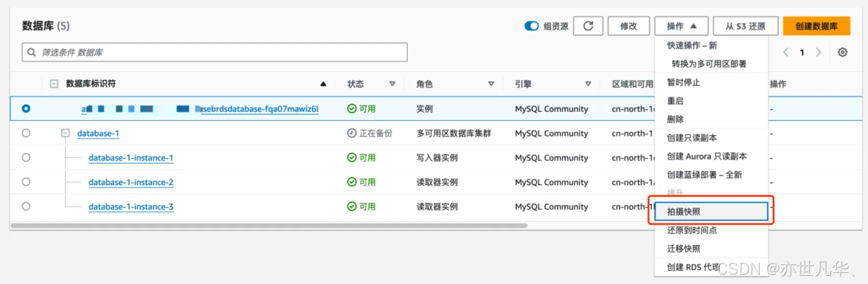Select radio button for database-1 cluster
The width and height of the screenshot is (868, 284).
[x=26, y=133]
